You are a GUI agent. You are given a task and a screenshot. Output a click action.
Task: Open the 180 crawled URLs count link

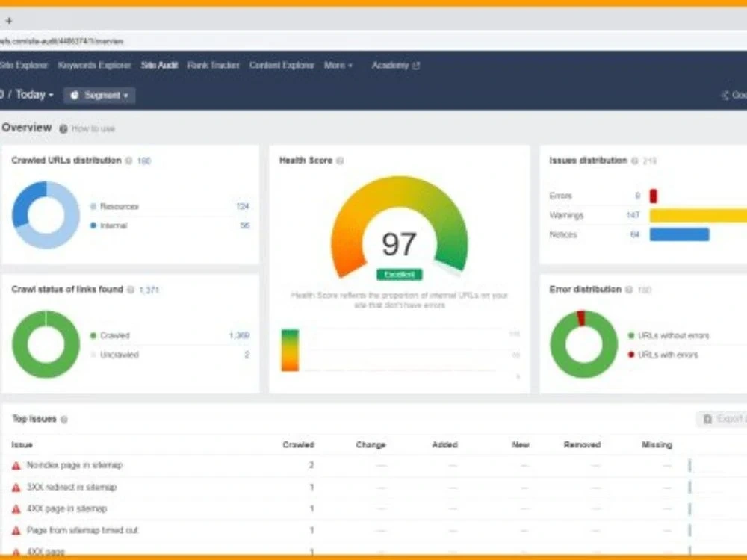(144, 161)
